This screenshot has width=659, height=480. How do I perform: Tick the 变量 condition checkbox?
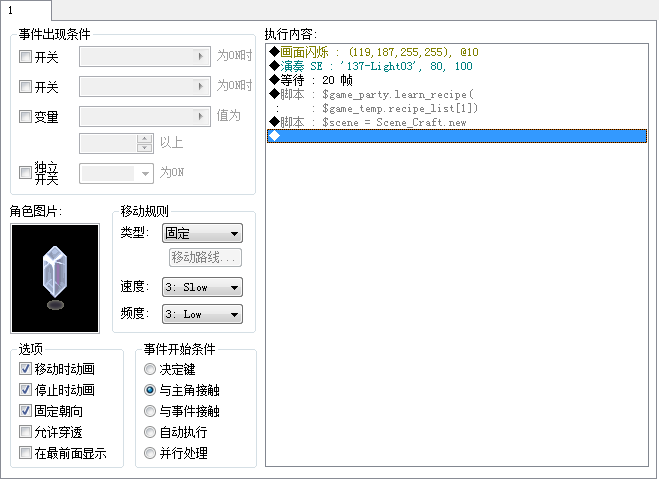25,116
